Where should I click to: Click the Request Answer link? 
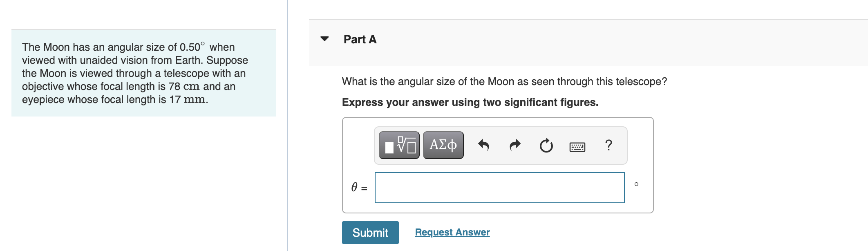(x=452, y=232)
